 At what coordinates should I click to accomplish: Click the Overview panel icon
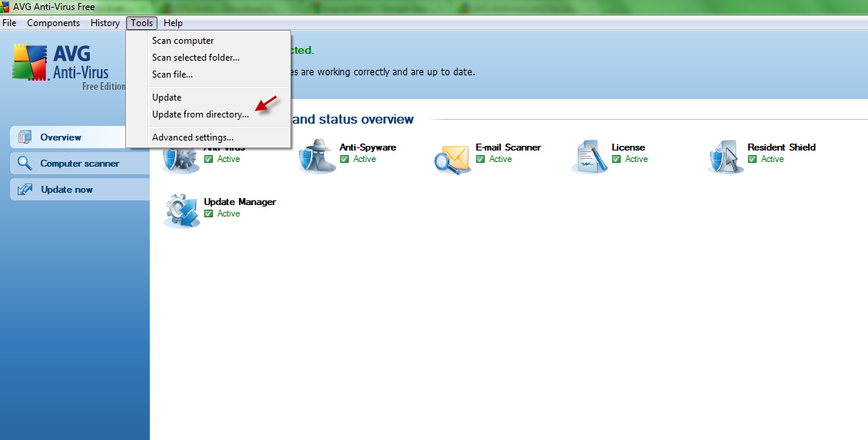click(x=25, y=137)
